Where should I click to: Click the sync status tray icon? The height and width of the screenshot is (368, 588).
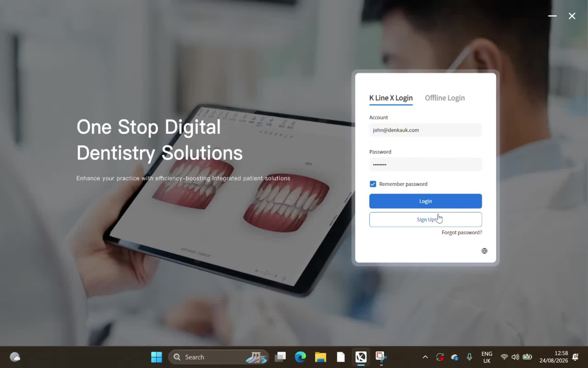[440, 357]
